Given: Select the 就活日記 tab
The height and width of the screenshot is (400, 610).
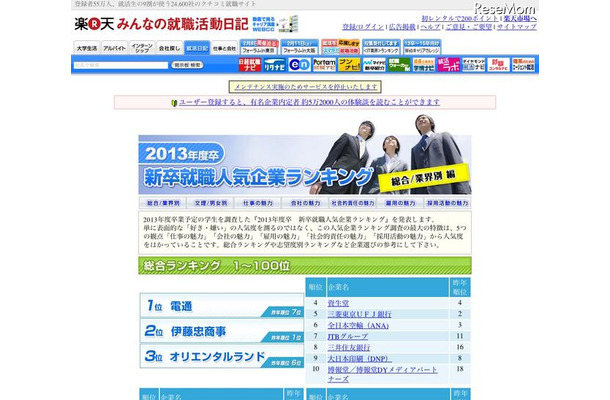Looking at the screenshot, I should coord(197,48).
